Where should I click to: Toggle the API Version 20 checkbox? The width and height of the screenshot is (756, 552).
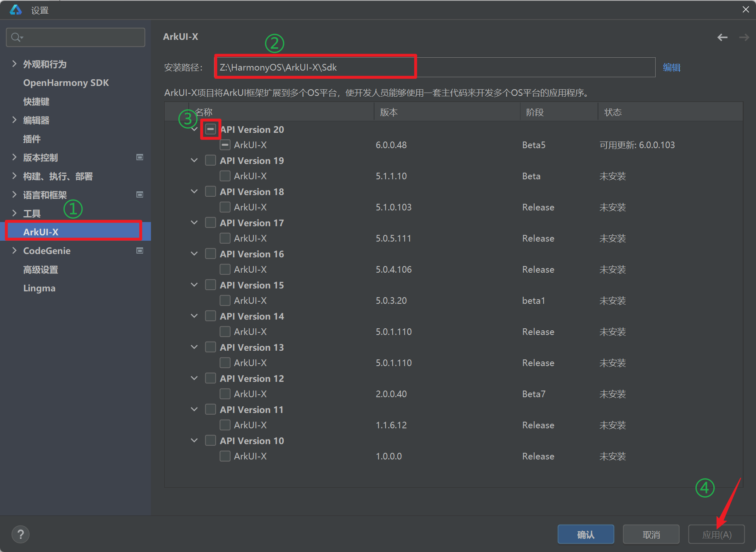tap(211, 129)
